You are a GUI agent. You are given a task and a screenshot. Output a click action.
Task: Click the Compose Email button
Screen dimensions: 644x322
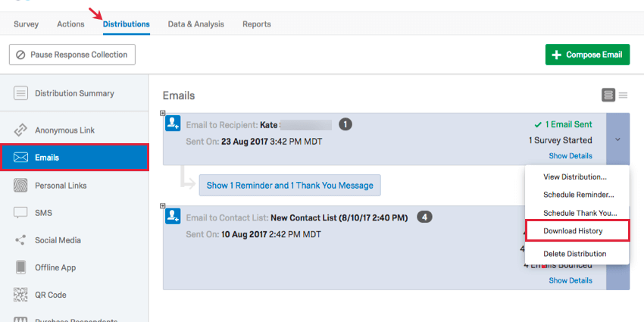(x=587, y=55)
